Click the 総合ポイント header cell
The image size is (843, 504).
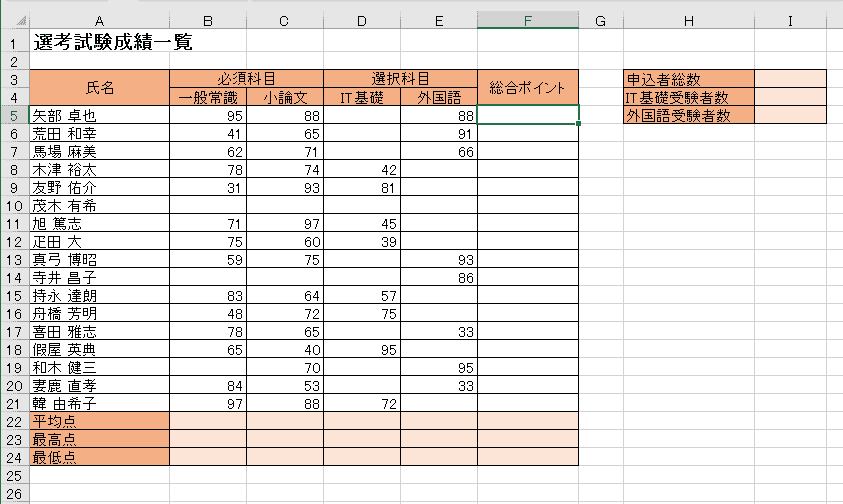pyautogui.click(x=528, y=88)
